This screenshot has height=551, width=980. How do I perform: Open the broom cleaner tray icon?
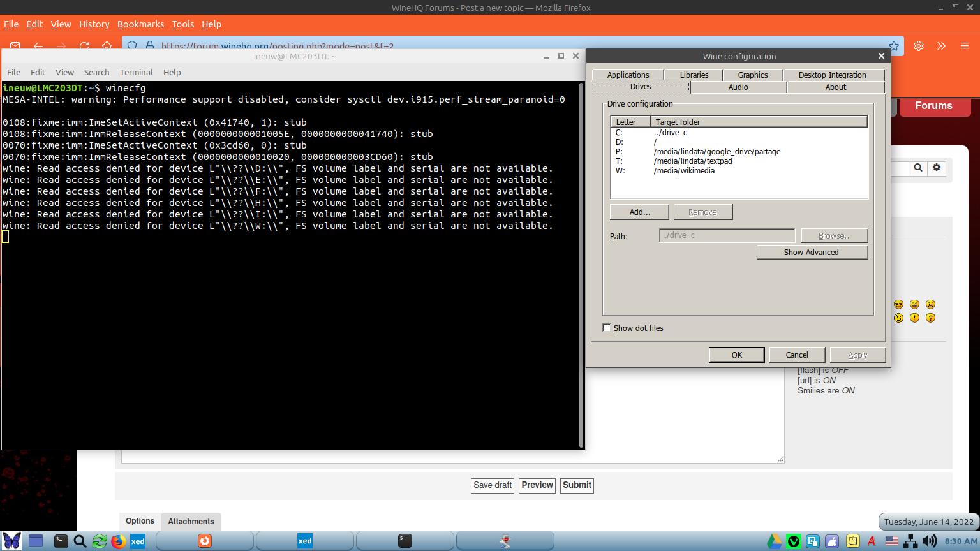click(832, 541)
